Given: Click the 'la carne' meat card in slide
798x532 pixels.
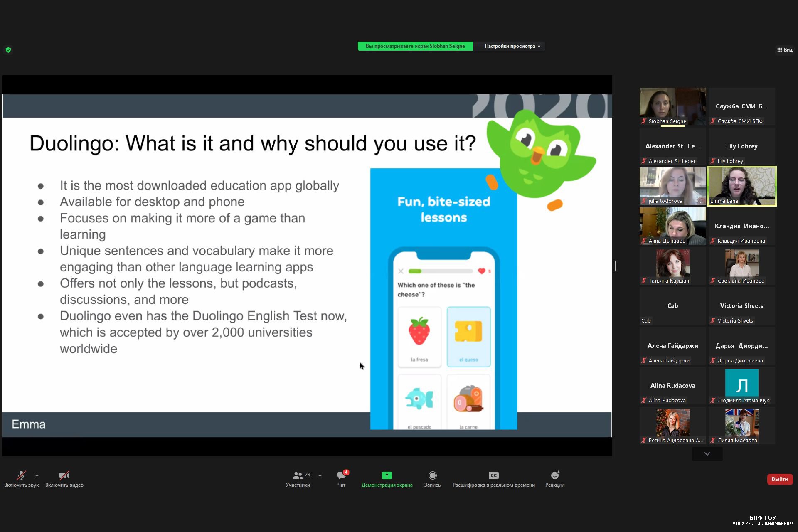Looking at the screenshot, I should pyautogui.click(x=468, y=402).
